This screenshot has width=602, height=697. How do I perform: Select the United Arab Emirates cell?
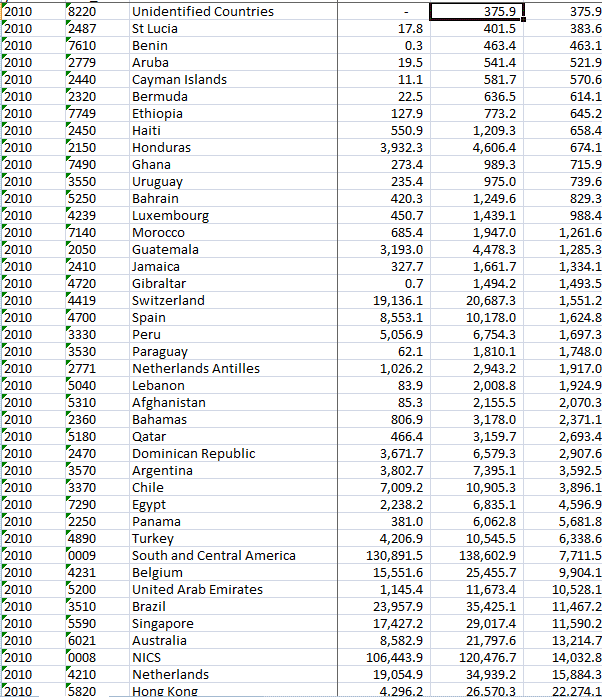[x=197, y=590]
